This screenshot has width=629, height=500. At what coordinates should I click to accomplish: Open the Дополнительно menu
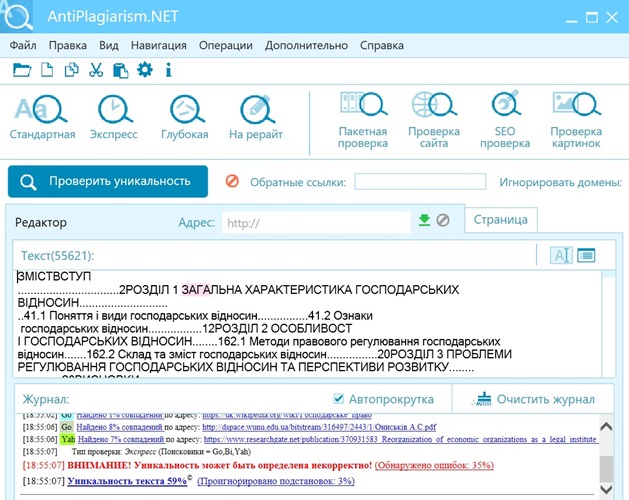[306, 45]
